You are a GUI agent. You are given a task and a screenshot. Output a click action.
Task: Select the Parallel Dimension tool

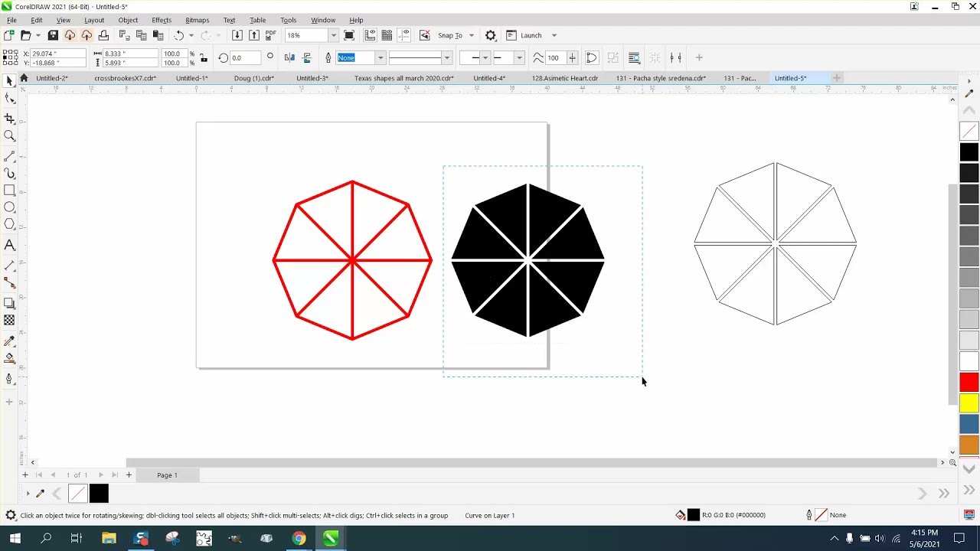(x=9, y=266)
